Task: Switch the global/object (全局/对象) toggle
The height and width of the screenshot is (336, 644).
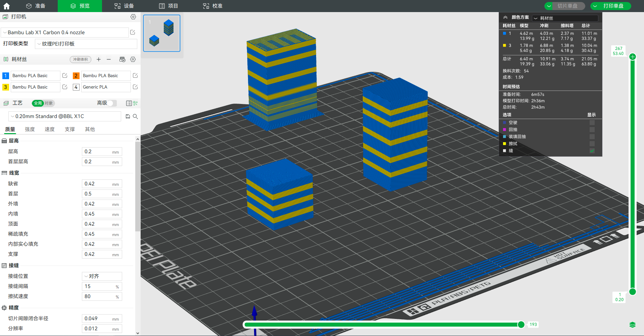Action: (43, 103)
